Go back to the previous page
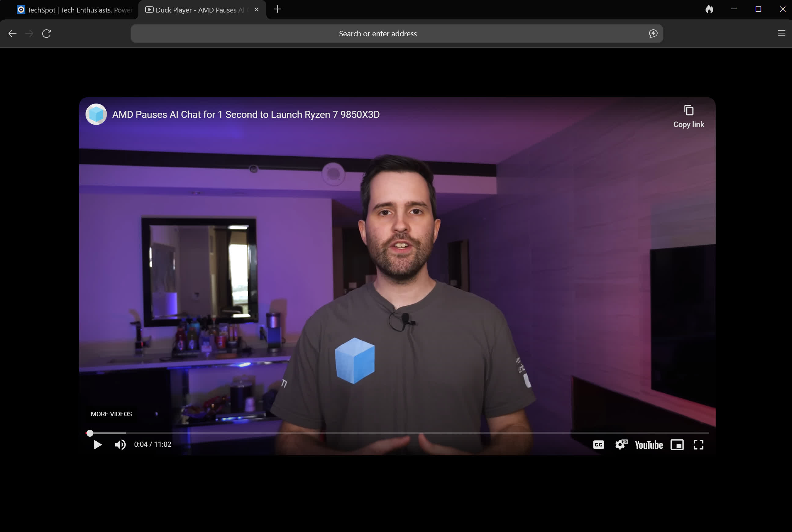The image size is (792, 532). tap(12, 34)
